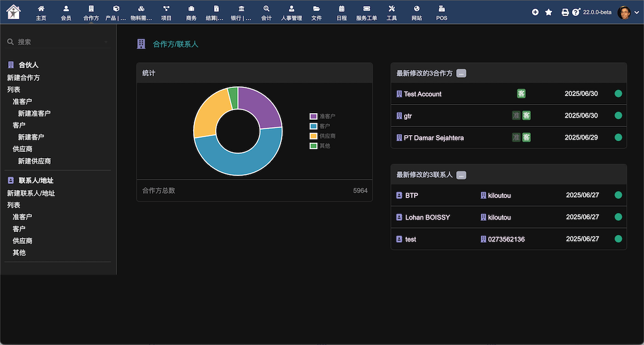Expand the latest modified third parties list

pos(461,74)
